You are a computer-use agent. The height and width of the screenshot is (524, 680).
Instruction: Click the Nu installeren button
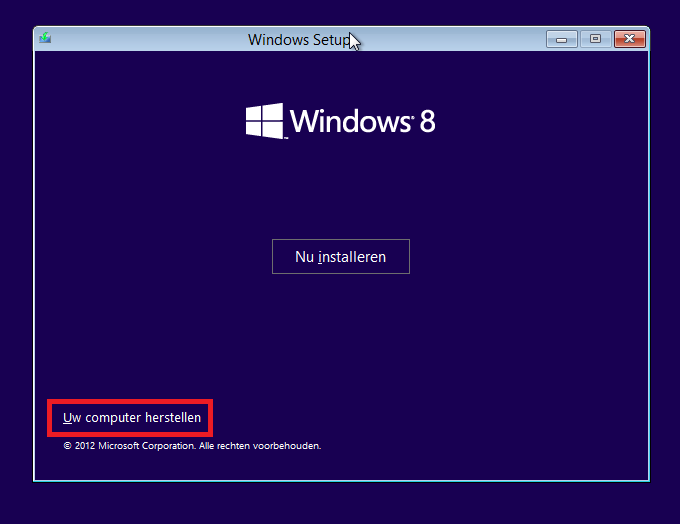[x=341, y=256]
